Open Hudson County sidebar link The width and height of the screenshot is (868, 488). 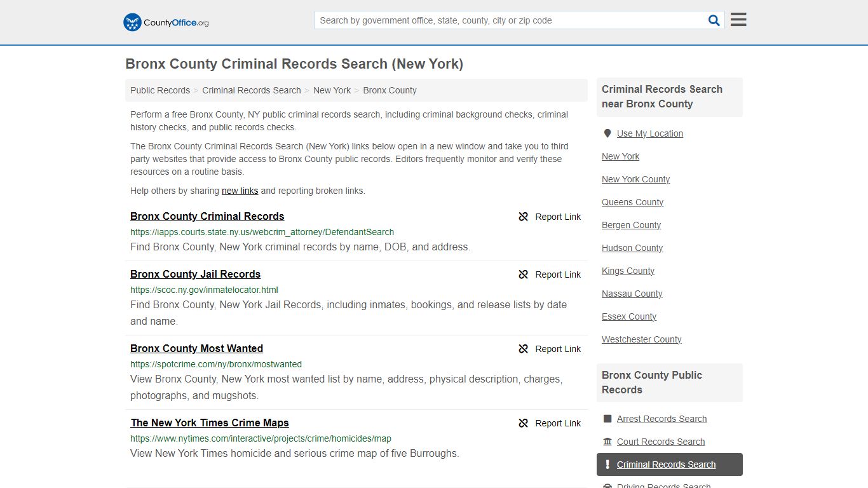pyautogui.click(x=632, y=248)
